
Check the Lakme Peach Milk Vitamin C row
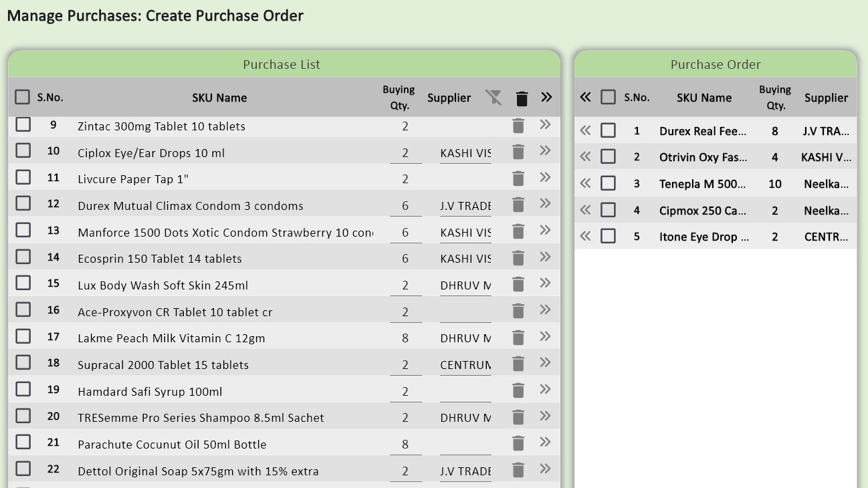(x=23, y=336)
